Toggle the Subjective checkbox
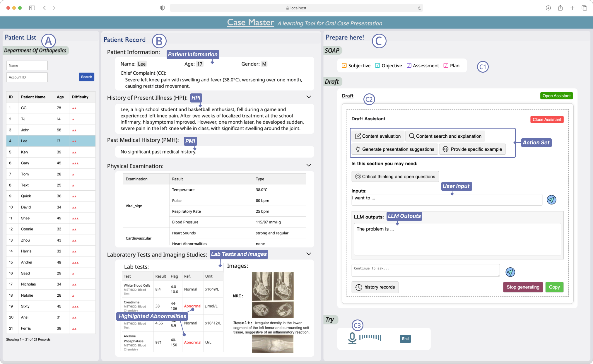This screenshot has height=364, width=593. 344,66
